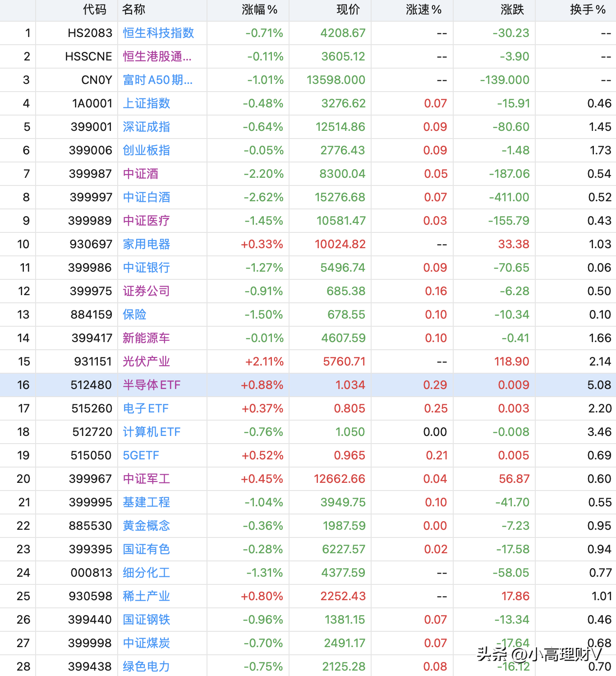Open 家用电器 index link
The width and height of the screenshot is (616, 676).
(147, 244)
